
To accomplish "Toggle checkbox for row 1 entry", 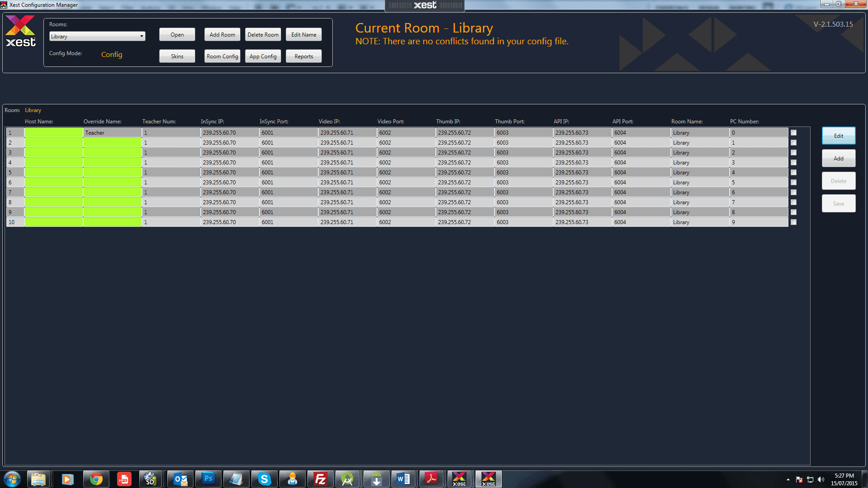I will point(794,132).
